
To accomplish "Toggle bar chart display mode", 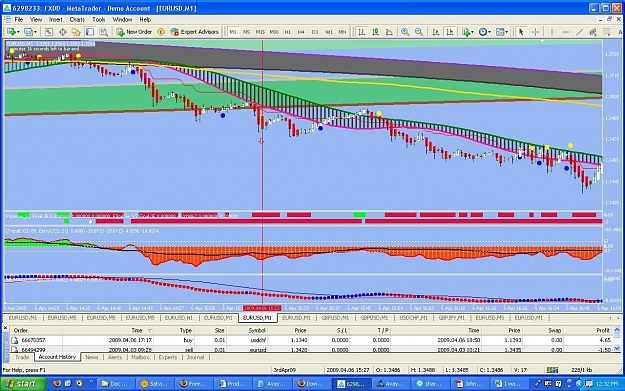I will (362, 32).
